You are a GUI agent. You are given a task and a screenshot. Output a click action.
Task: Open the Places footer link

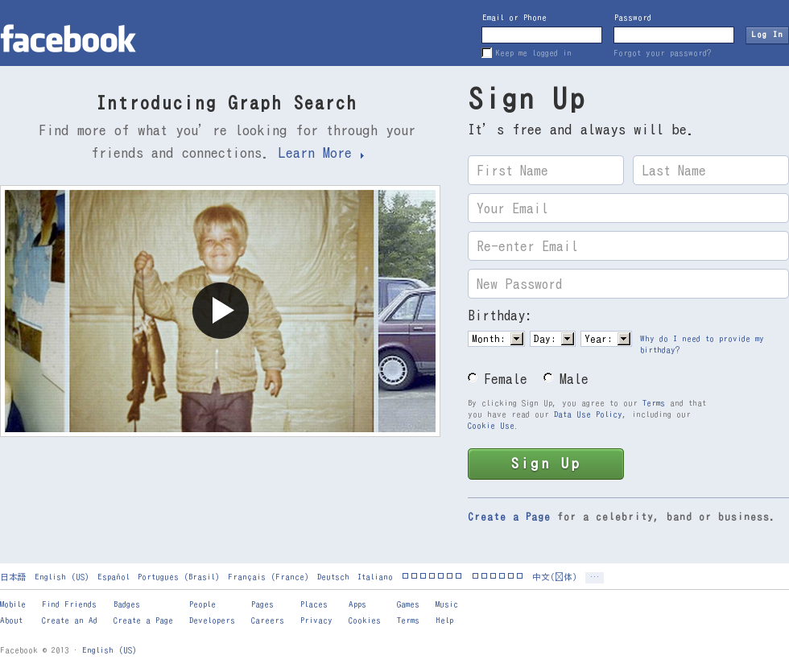(x=314, y=604)
